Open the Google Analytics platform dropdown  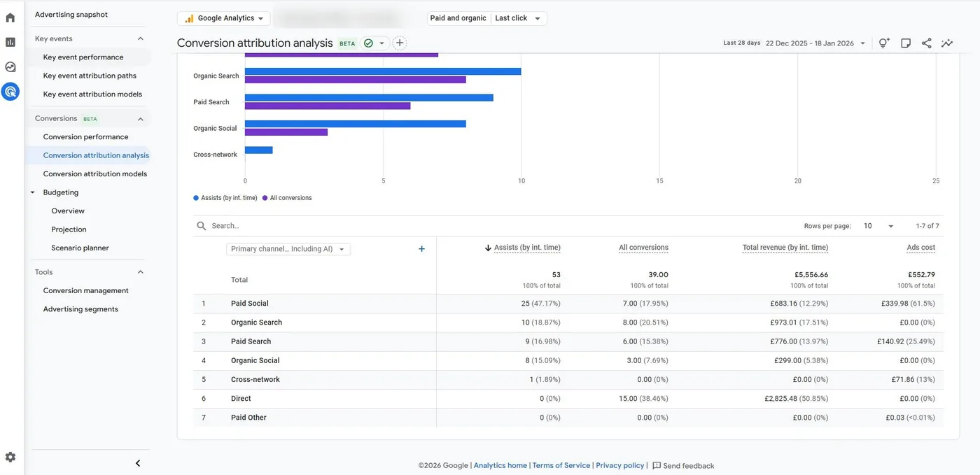coord(223,18)
